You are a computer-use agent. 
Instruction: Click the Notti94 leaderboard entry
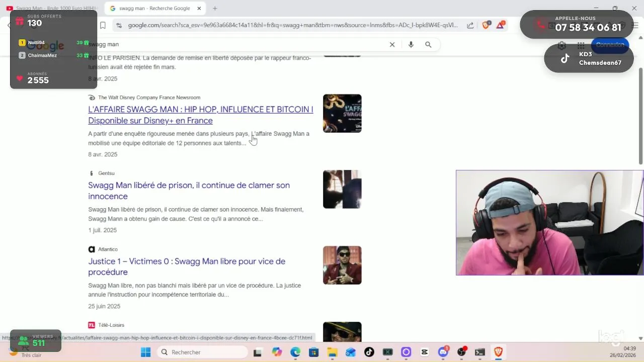[54, 43]
